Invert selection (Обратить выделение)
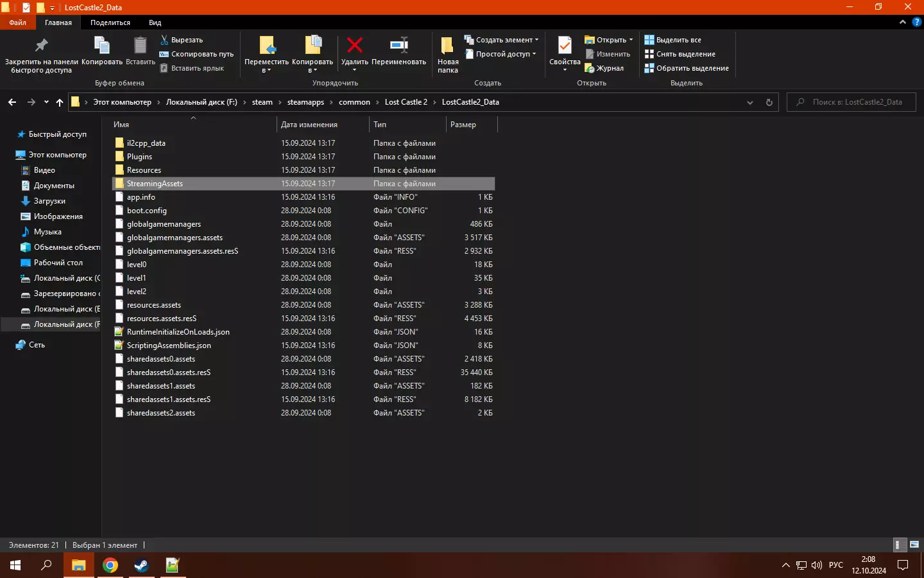This screenshot has height=578, width=924. (687, 68)
